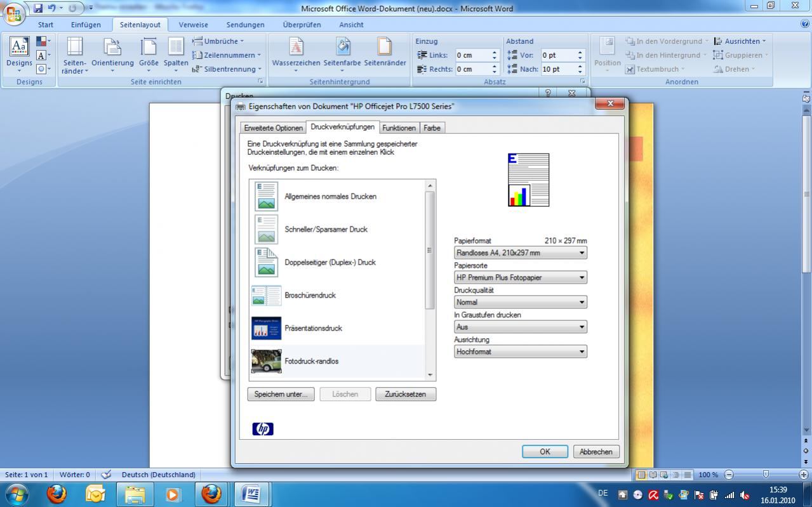Open Seite einrichten dialog launcher
Image resolution: width=812 pixels, height=507 pixels.
pos(260,82)
